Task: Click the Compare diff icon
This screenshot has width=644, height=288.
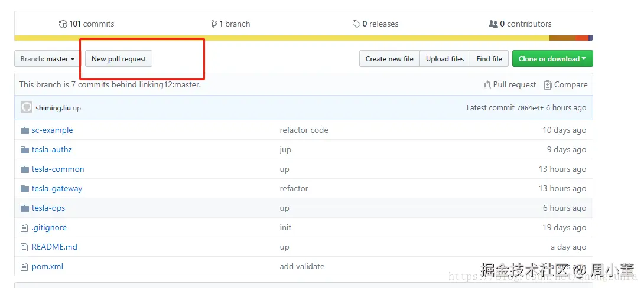Action: (548, 85)
